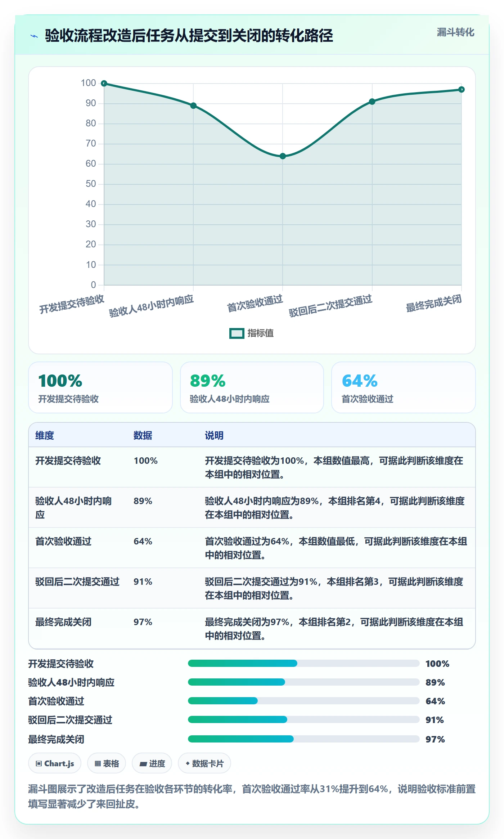Select the 进度 tag chip
Viewport: 504px width, 839px height.
pyautogui.click(x=152, y=763)
